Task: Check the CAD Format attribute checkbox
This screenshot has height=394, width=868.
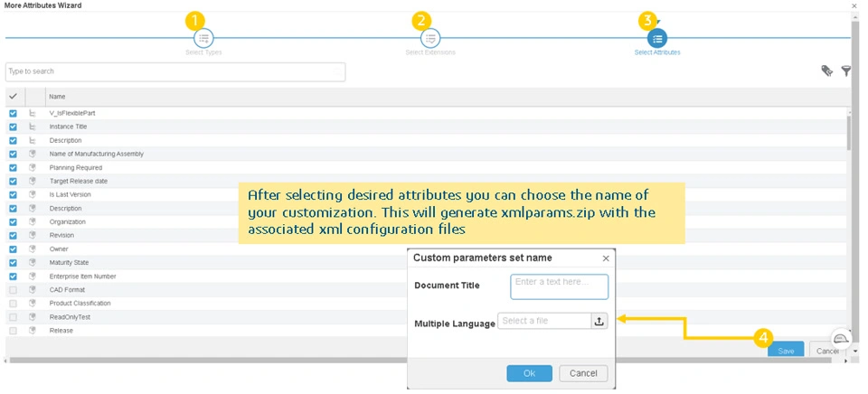Action: tap(13, 290)
